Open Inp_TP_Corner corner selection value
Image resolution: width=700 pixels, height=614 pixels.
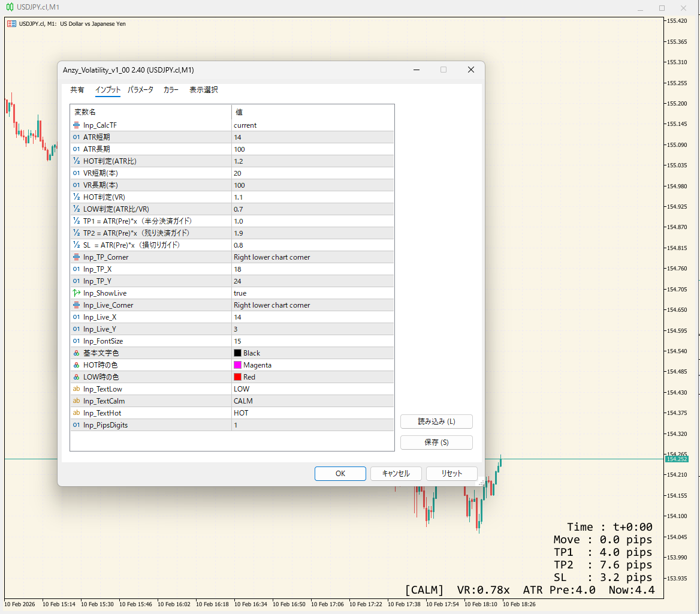pos(272,257)
